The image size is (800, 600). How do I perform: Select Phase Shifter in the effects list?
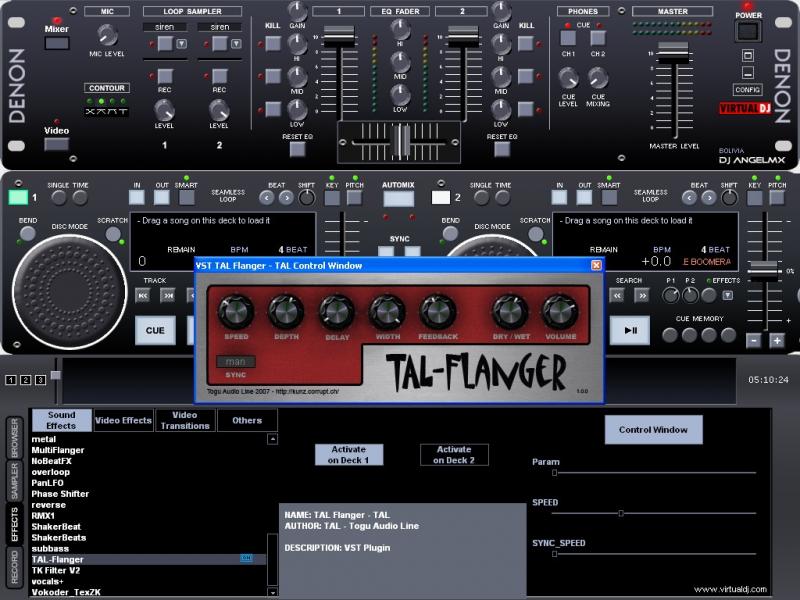(60, 494)
